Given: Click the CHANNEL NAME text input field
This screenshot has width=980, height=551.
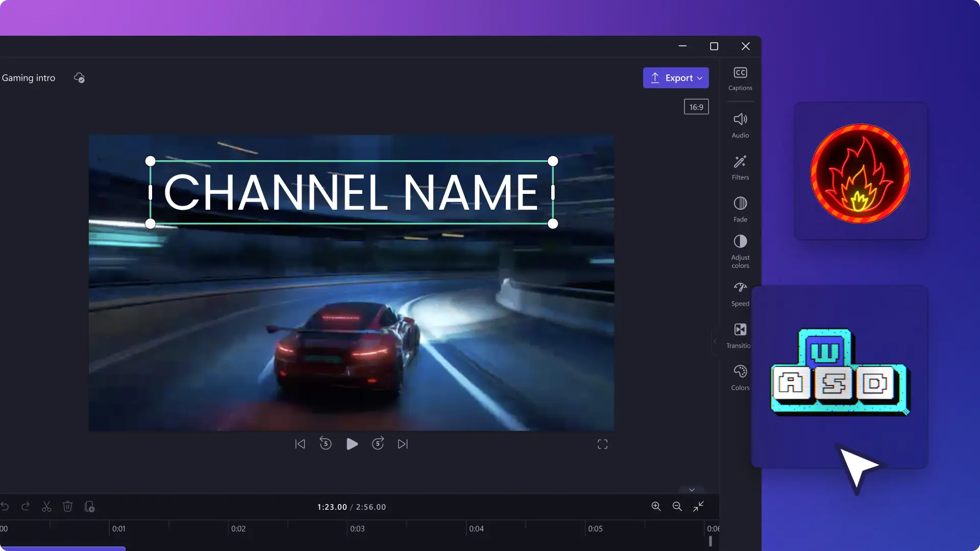Looking at the screenshot, I should [x=351, y=193].
